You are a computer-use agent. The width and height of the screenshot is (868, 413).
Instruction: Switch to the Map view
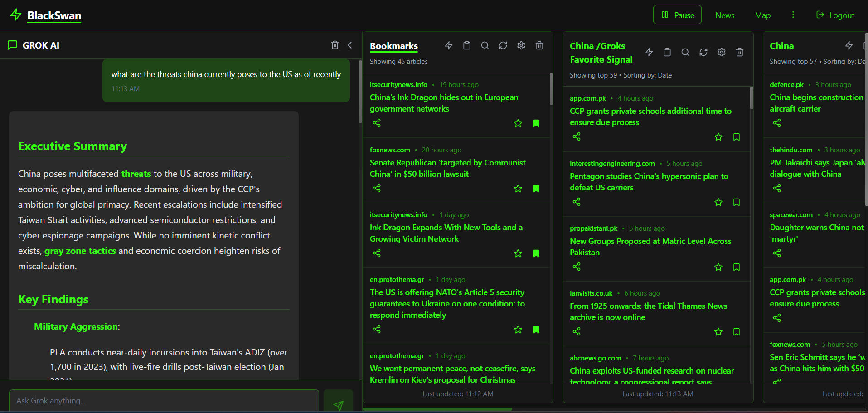click(762, 15)
